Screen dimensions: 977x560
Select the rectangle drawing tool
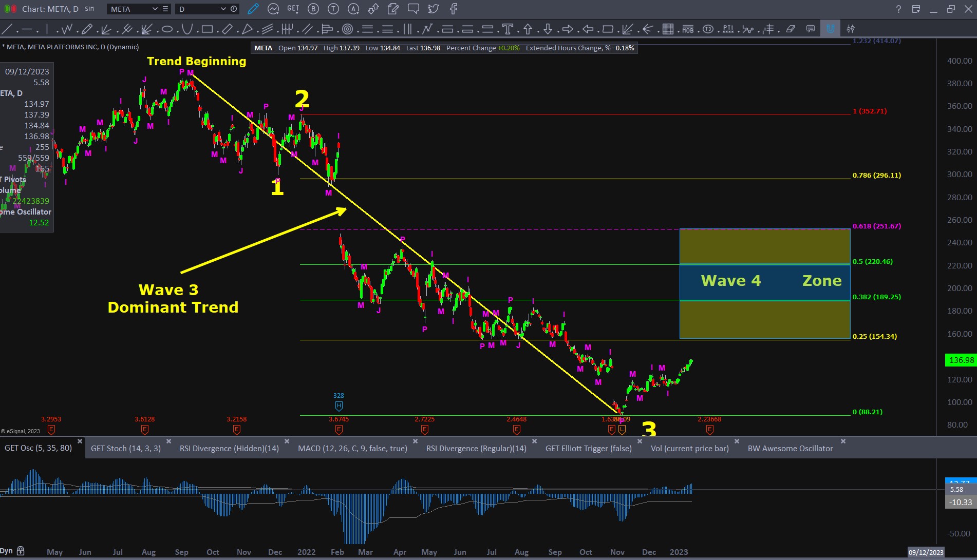click(x=207, y=29)
